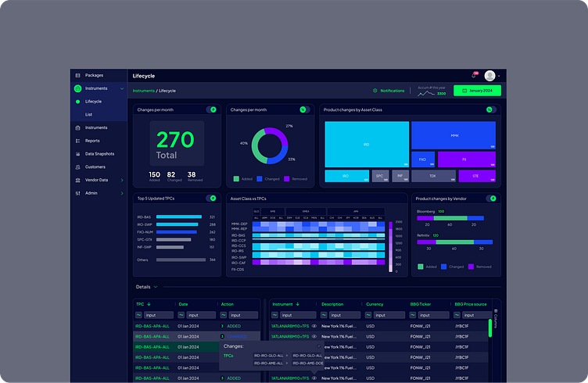The image size is (588, 383).
Task: Follow the Instruments breadcrumb link
Action: (144, 91)
